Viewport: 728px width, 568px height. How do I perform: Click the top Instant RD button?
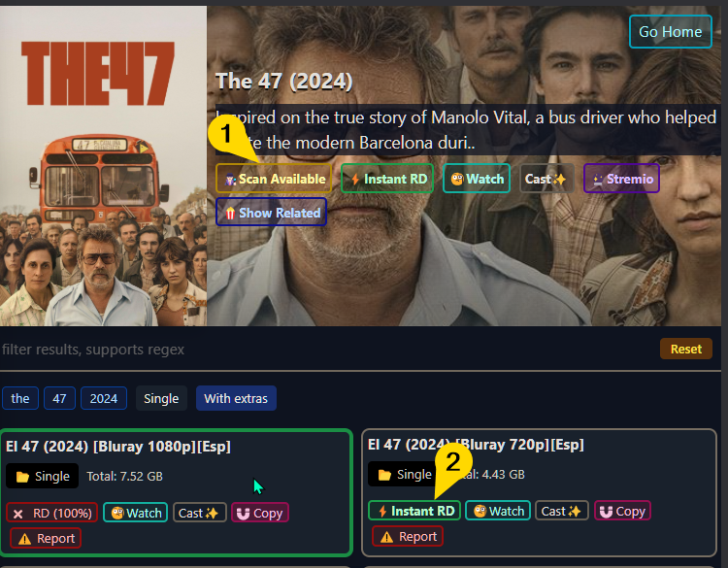387,179
